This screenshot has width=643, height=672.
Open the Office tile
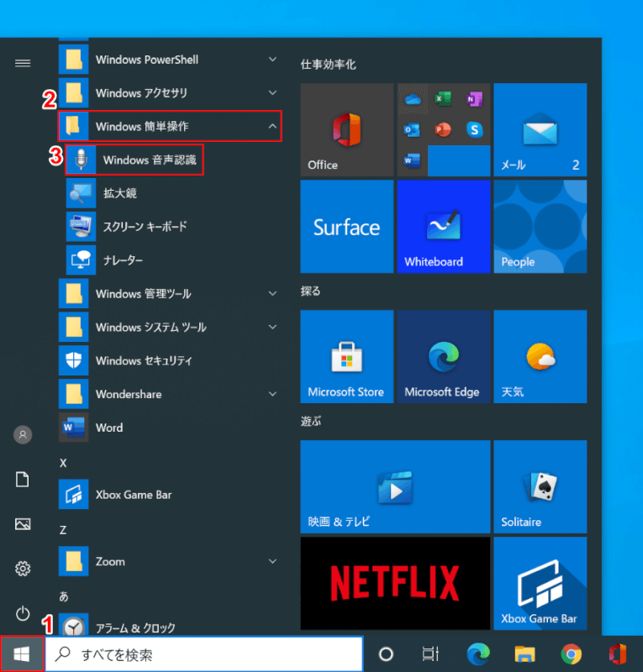(346, 129)
